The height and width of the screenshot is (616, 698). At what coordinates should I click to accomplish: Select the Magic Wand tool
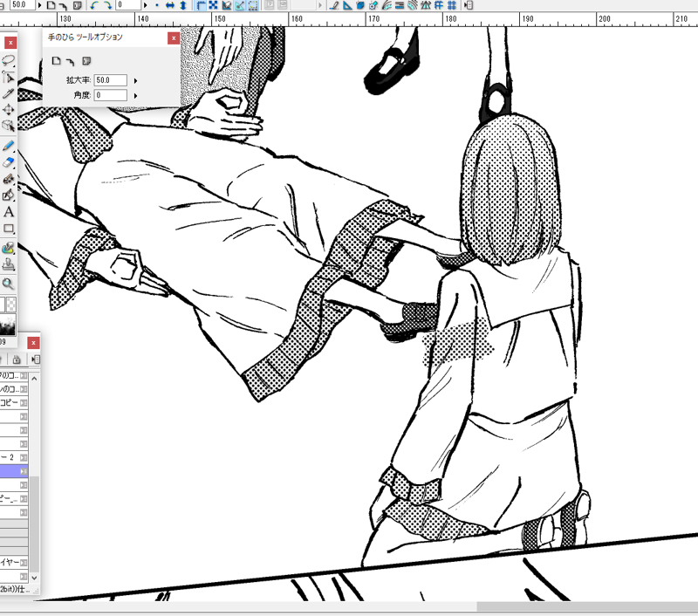(8, 93)
